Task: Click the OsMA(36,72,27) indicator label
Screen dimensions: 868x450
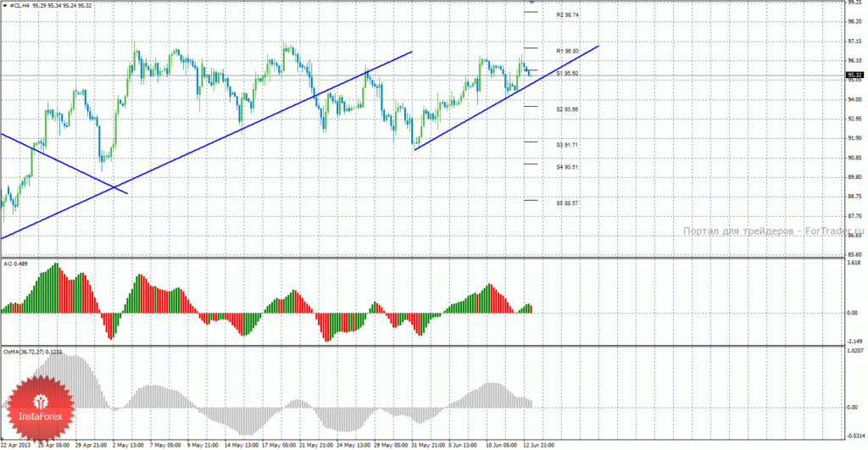Action: pyautogui.click(x=33, y=352)
